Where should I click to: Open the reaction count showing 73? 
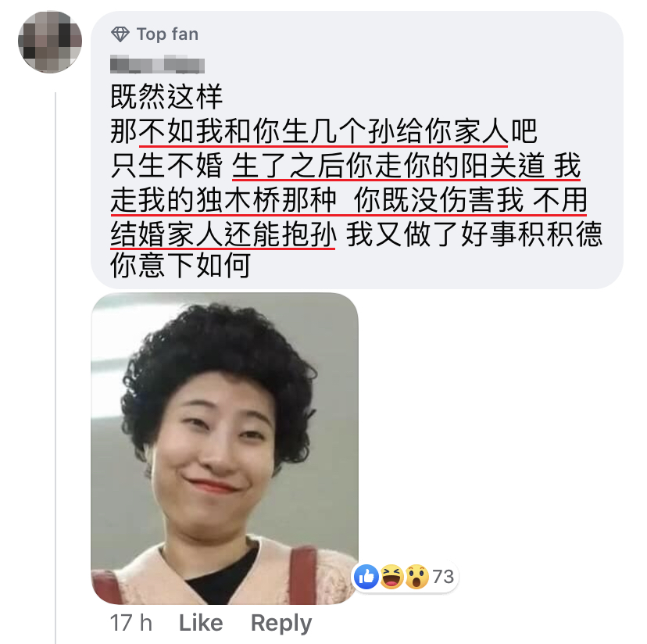[x=443, y=576]
